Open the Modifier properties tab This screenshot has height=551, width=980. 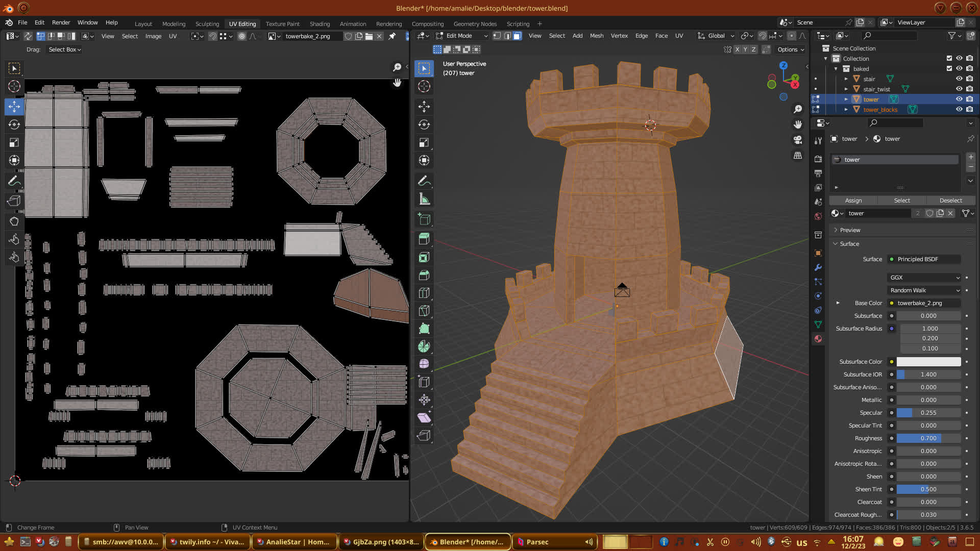(x=818, y=267)
